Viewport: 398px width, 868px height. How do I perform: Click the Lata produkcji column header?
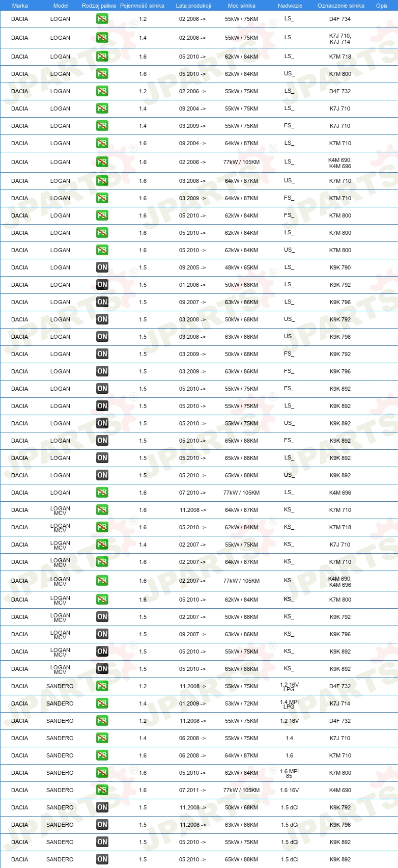coord(193,6)
